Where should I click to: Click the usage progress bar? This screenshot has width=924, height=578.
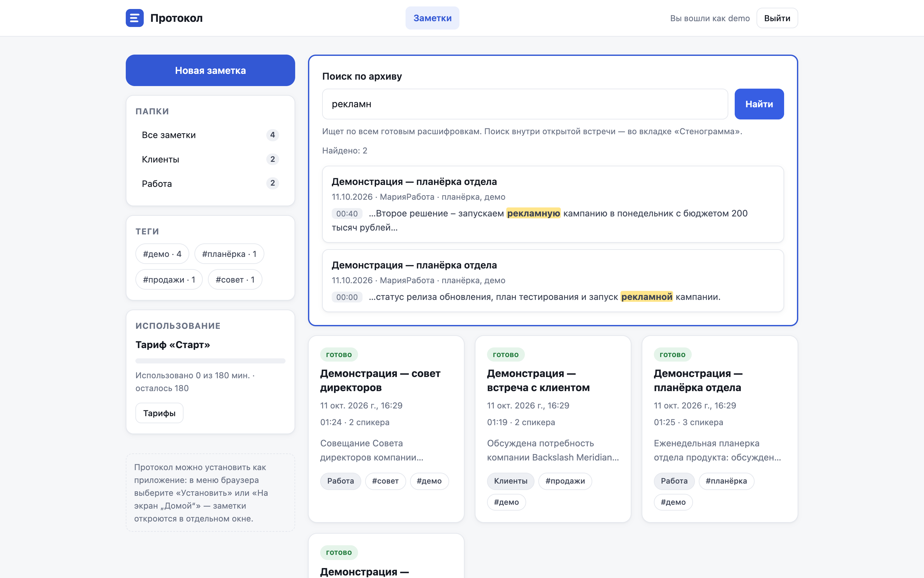(210, 361)
